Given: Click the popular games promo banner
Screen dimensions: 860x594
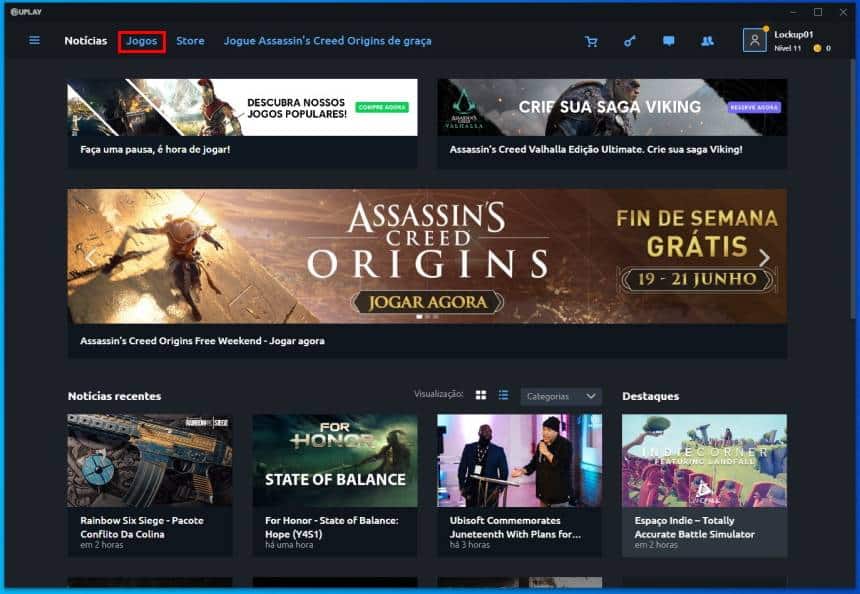Looking at the screenshot, I should click(242, 107).
